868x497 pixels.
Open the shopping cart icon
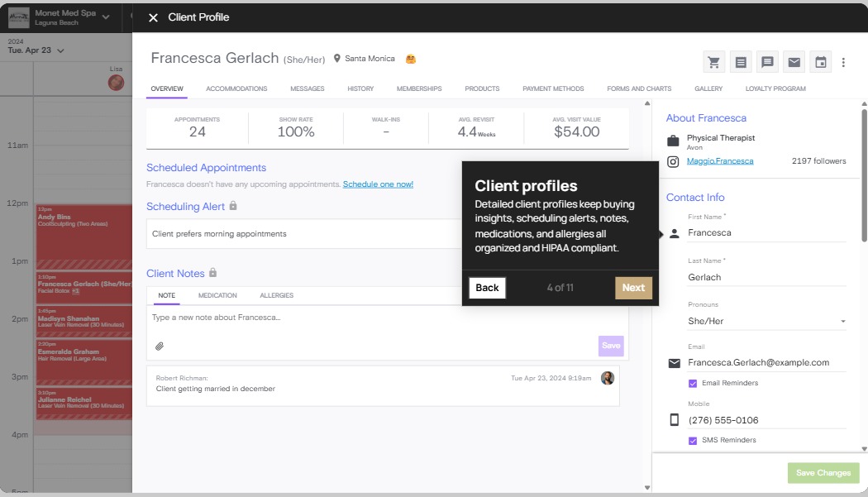(714, 62)
